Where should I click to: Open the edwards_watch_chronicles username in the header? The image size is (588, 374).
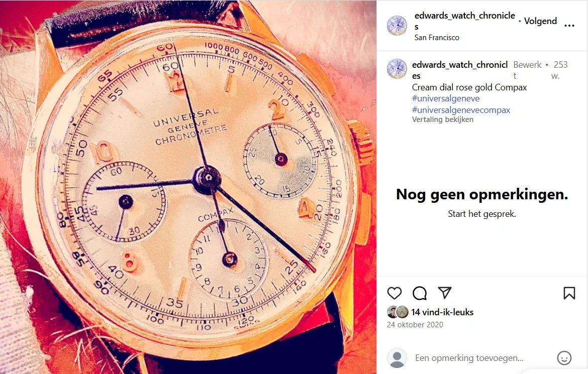pyautogui.click(x=465, y=21)
